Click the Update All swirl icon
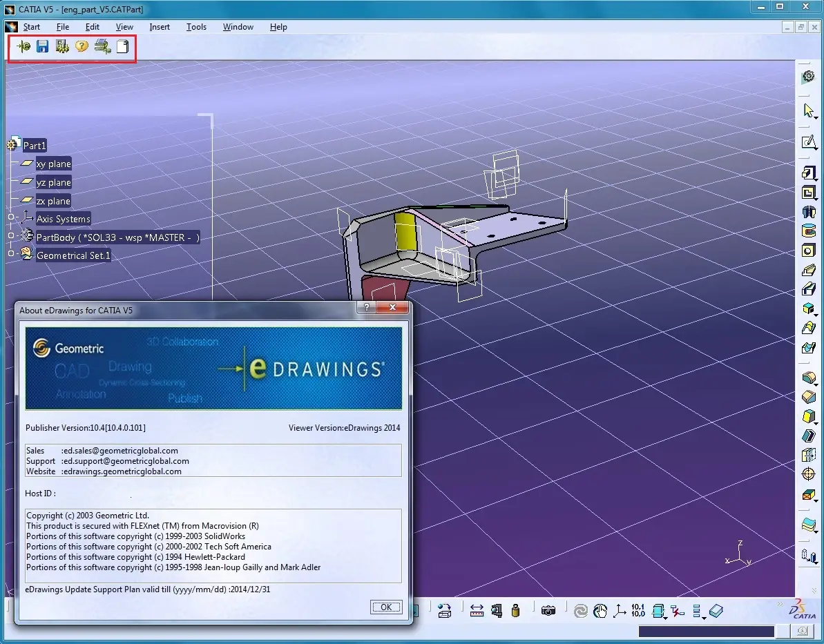The image size is (824, 644). (581, 611)
